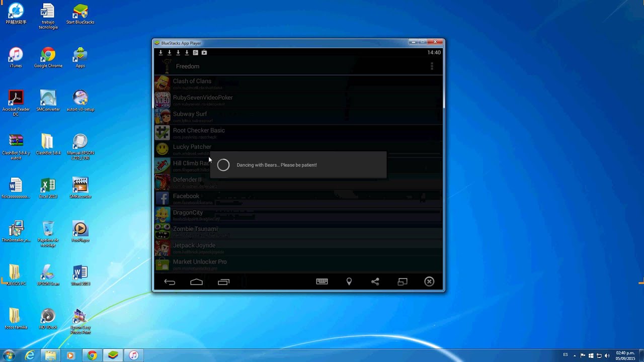Screen dimensions: 644x362
Task: Open HD VDeck desktop shortcut
Action: click(x=48, y=319)
